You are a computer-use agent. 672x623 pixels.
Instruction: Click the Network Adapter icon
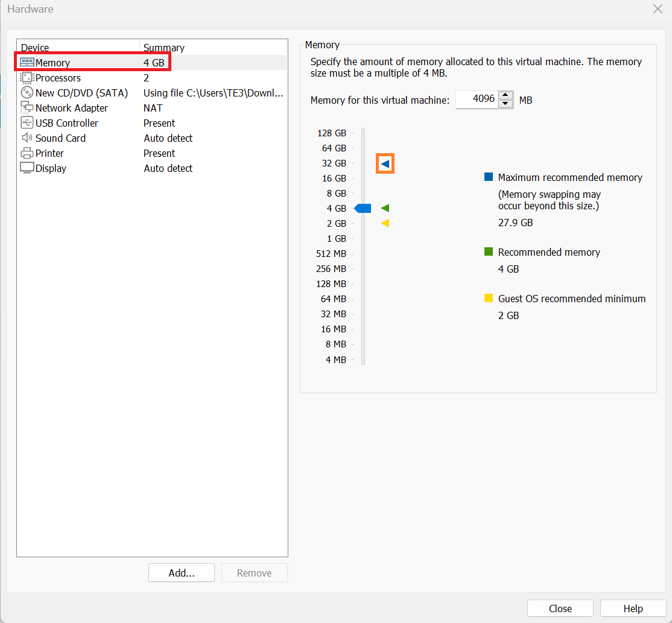tap(27, 107)
